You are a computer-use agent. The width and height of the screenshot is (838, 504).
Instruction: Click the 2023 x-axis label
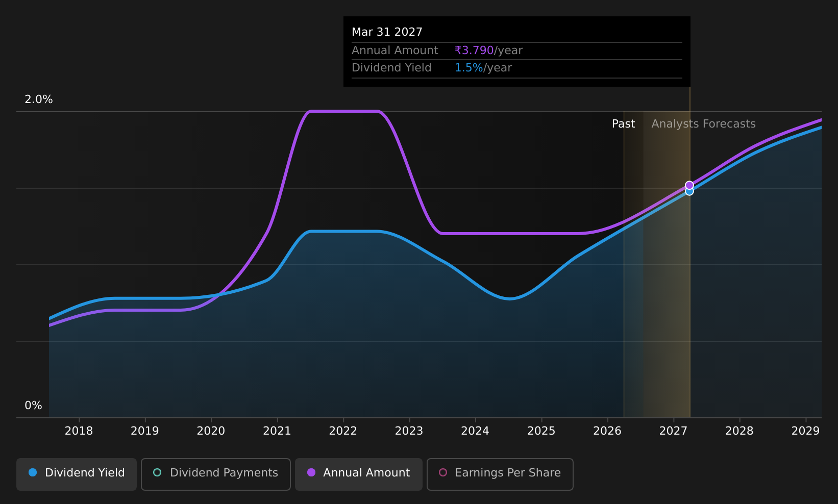409,431
